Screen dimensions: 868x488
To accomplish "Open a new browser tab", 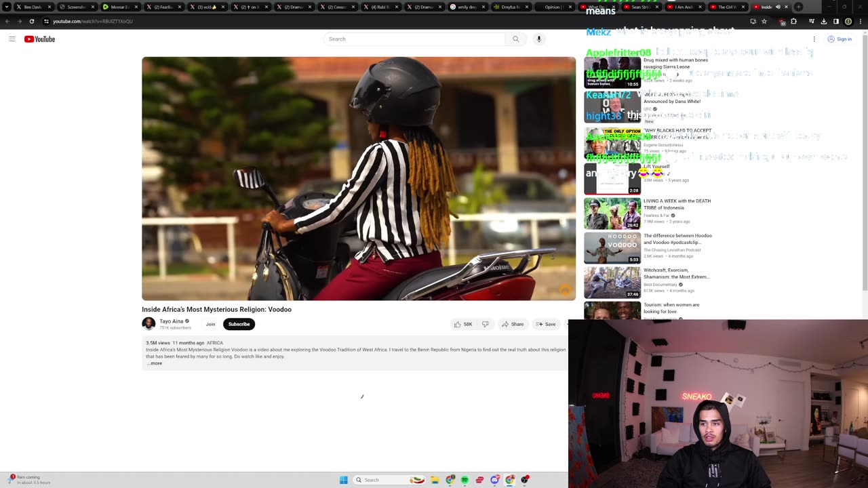I will tap(798, 7).
